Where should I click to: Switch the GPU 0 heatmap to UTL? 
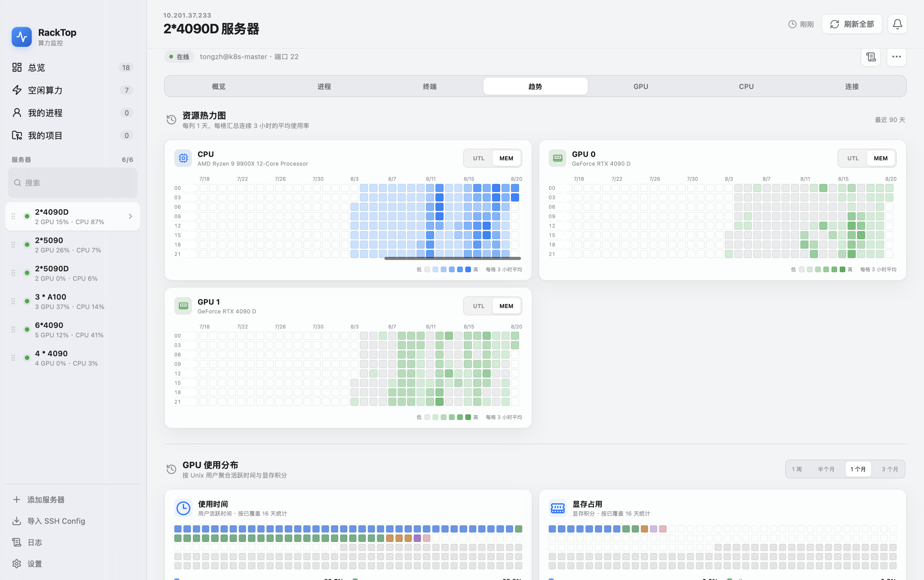click(853, 158)
